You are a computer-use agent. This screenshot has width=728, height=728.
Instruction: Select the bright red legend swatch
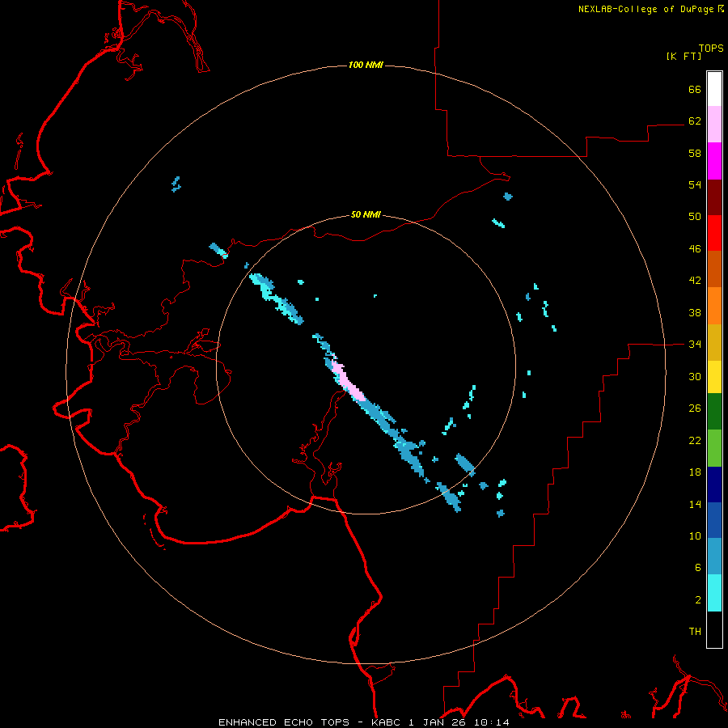(714, 233)
